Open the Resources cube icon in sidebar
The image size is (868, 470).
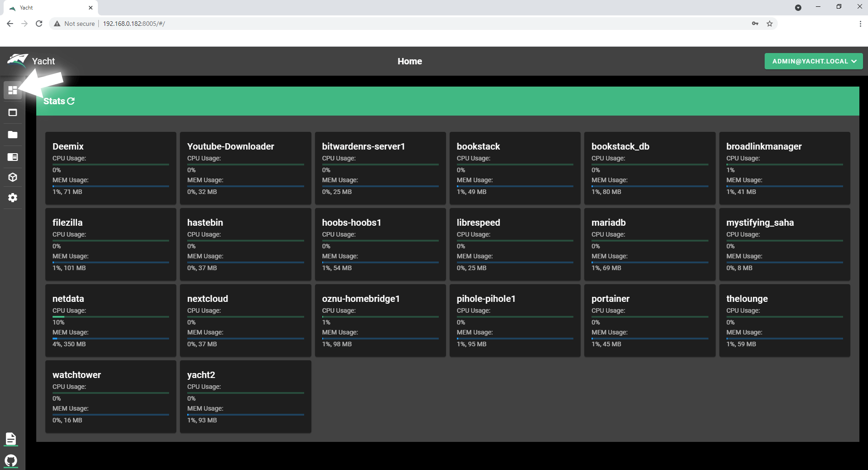pyautogui.click(x=13, y=177)
